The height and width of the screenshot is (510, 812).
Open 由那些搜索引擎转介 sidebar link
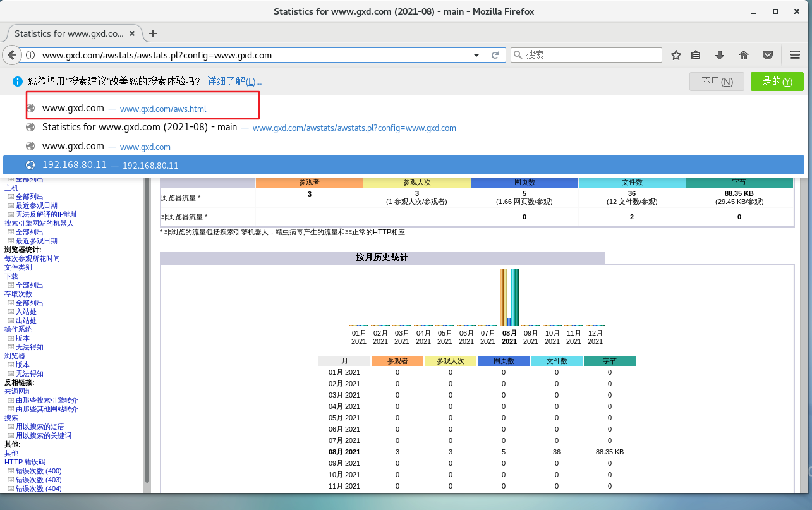point(47,400)
